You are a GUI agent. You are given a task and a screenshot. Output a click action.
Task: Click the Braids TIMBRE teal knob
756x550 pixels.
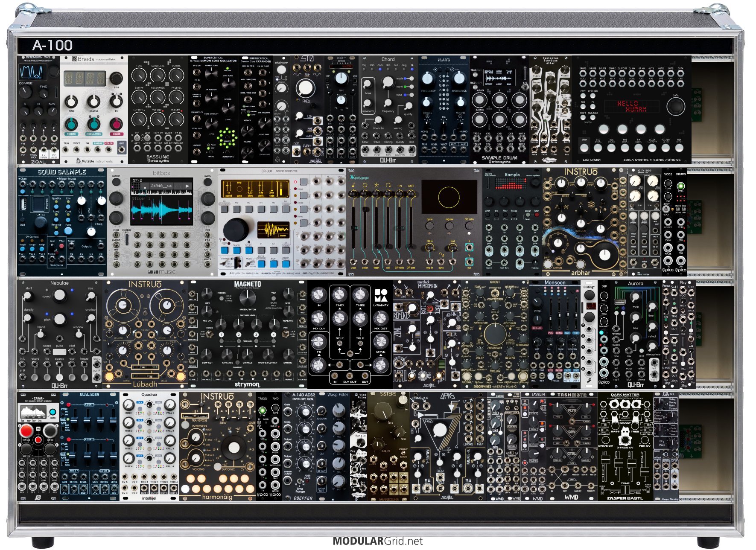(x=71, y=124)
